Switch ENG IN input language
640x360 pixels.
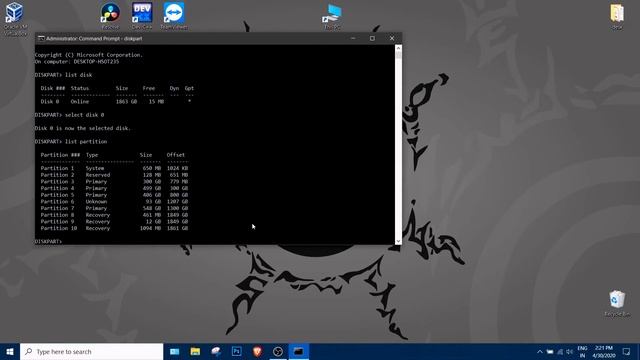point(582,351)
